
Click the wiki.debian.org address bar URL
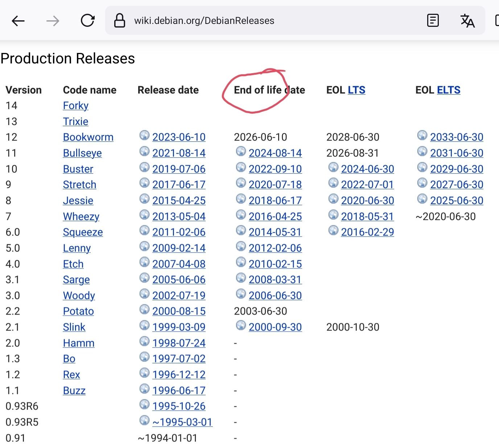(204, 21)
